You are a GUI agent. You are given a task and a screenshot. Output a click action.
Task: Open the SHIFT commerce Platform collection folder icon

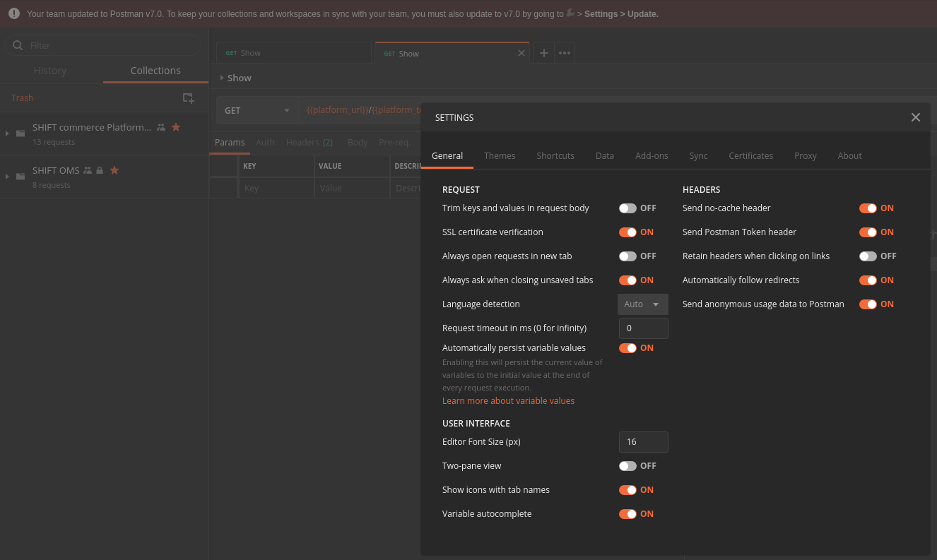(20, 132)
